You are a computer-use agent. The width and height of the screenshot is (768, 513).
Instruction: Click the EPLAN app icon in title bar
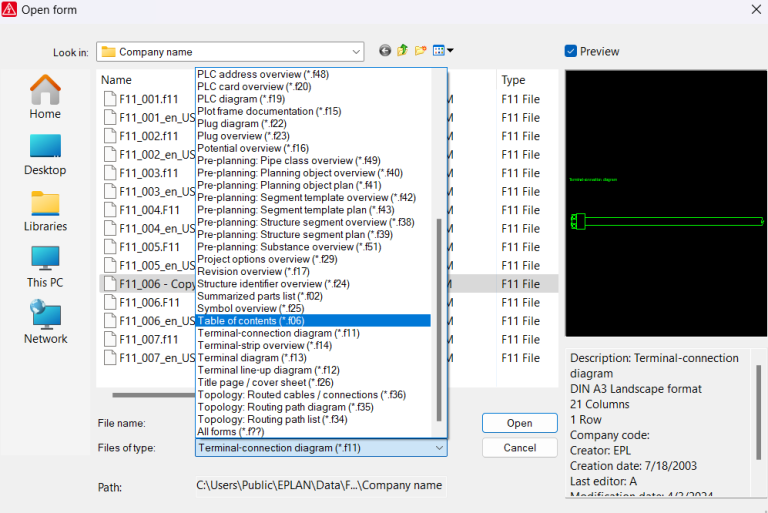9,9
